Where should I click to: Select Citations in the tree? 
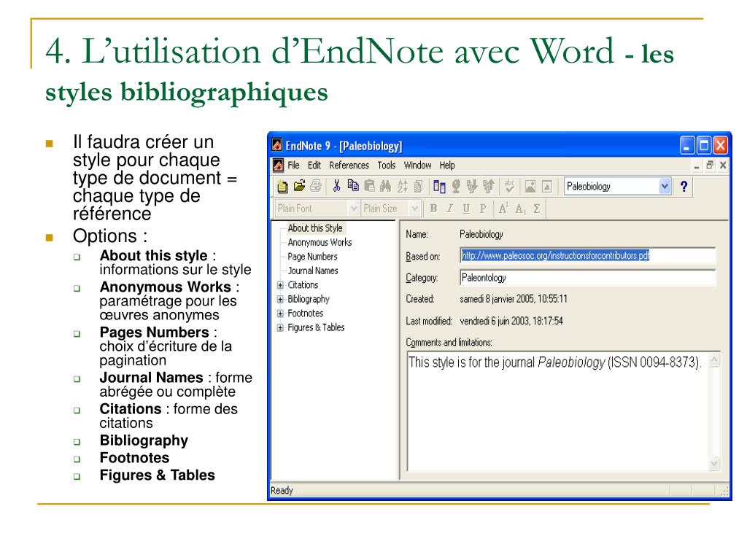pyautogui.click(x=303, y=285)
